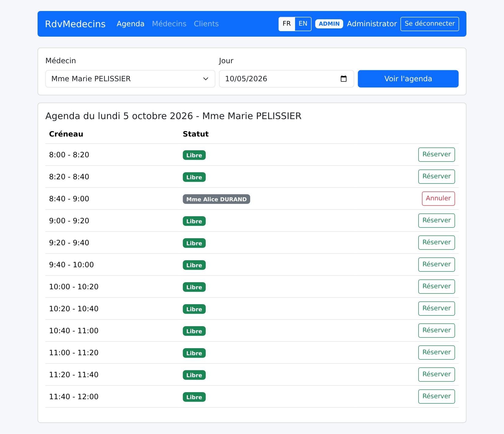This screenshot has height=434, width=504.
Task: Reserve the 11:40 - 12:00 slot
Action: 436,396
